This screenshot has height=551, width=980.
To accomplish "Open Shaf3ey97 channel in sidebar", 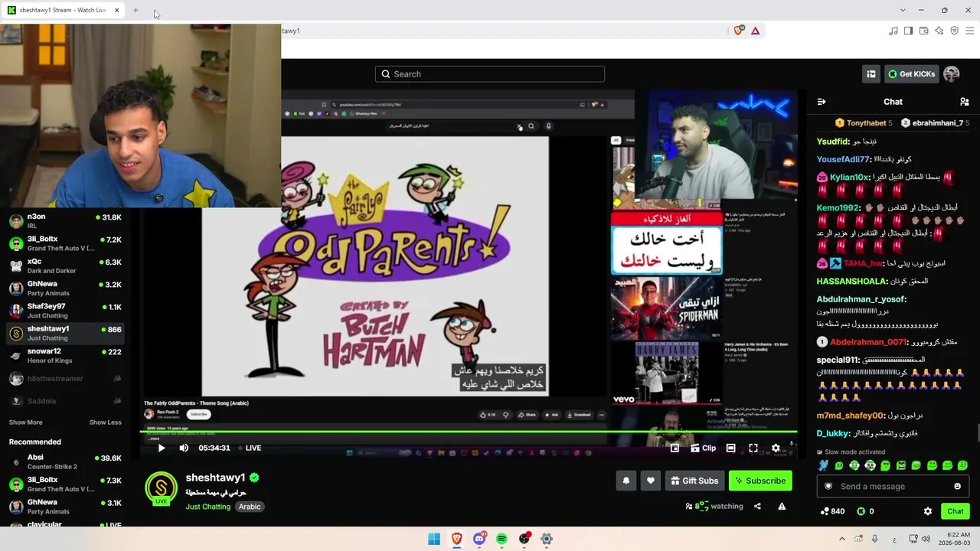I will (x=65, y=311).
